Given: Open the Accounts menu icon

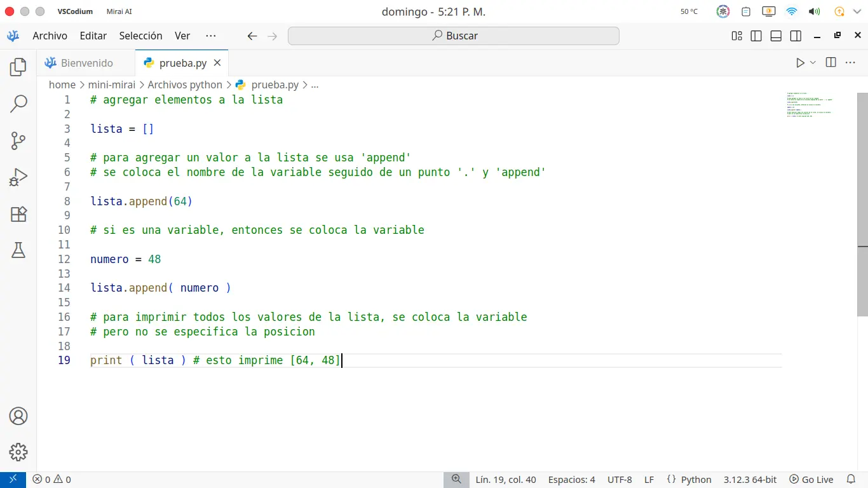Looking at the screenshot, I should (x=18, y=416).
